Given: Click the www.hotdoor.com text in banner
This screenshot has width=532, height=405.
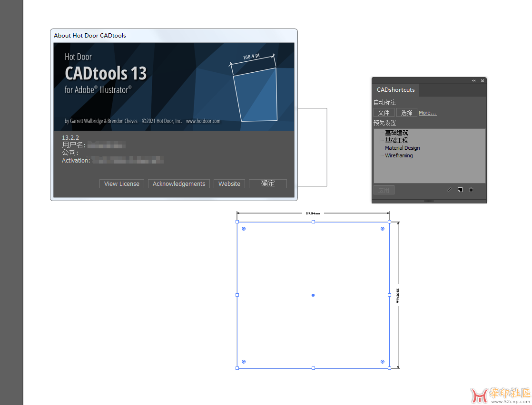Looking at the screenshot, I should 203,121.
